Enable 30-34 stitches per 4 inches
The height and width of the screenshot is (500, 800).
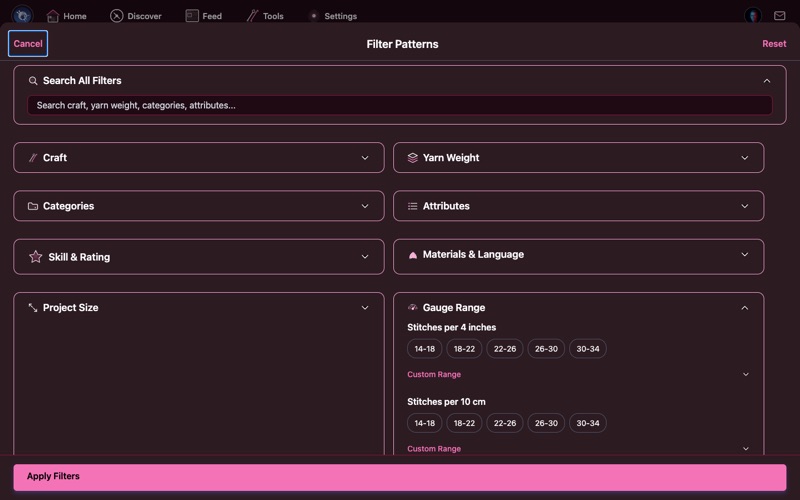tap(588, 349)
